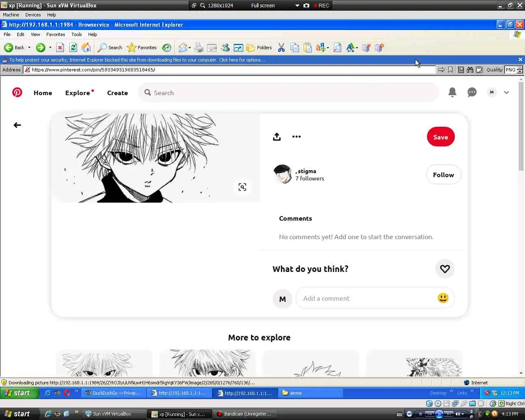
Task: Click the red Save button
Action: 441,137
